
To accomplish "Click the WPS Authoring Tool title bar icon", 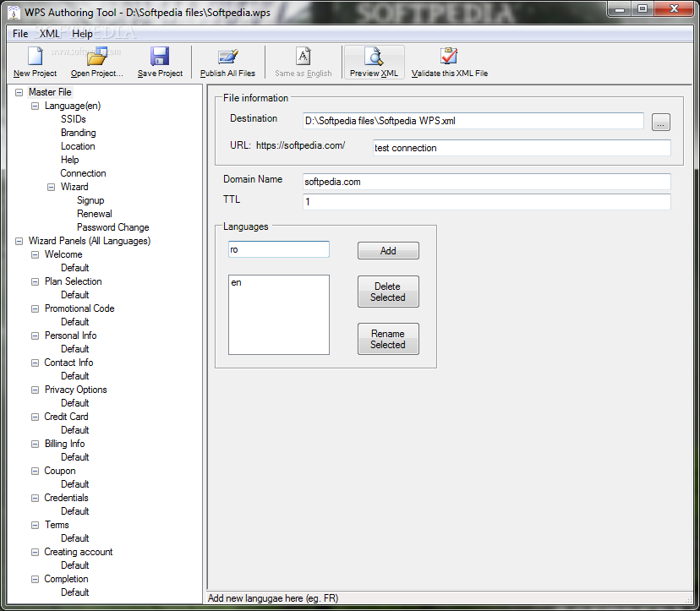I will coord(14,13).
